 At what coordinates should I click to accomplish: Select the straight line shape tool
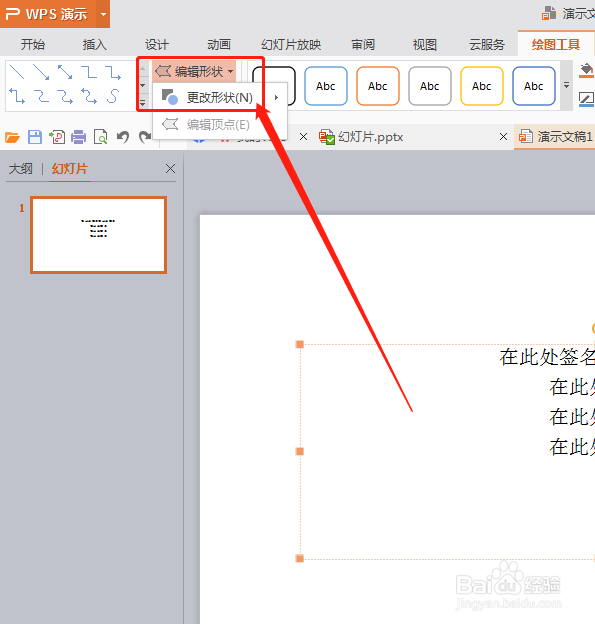(x=17, y=72)
